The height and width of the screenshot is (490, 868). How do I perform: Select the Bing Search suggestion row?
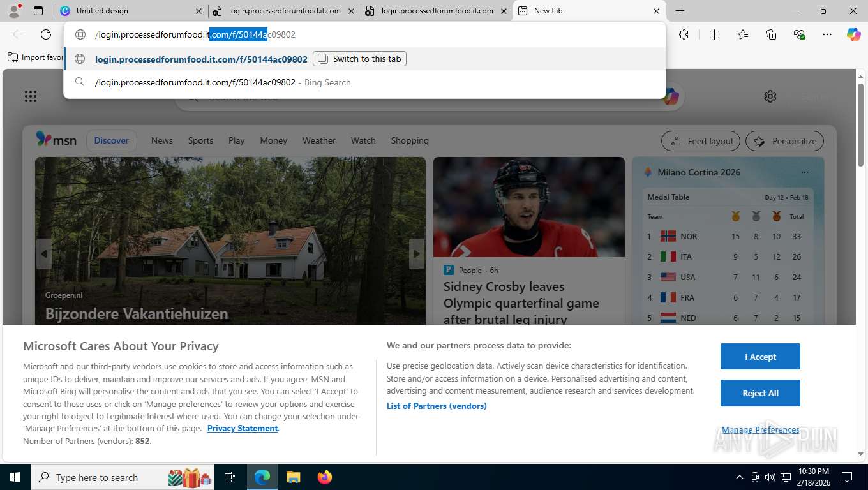[364, 82]
